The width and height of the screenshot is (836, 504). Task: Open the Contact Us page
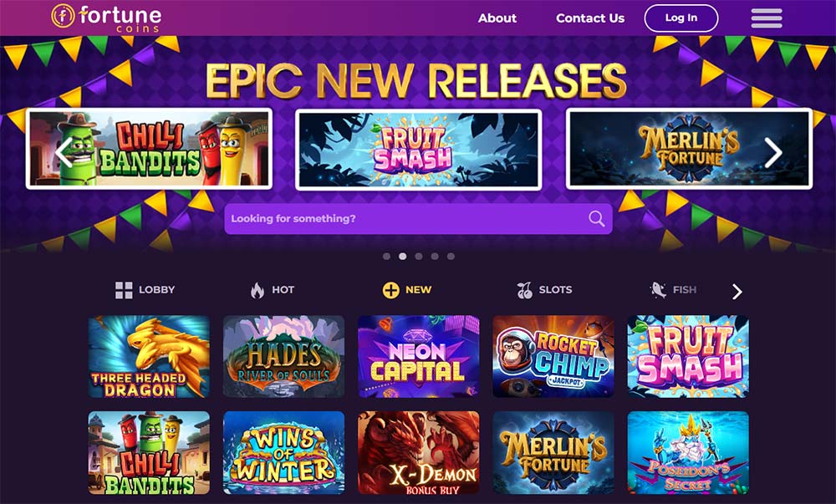(x=590, y=18)
